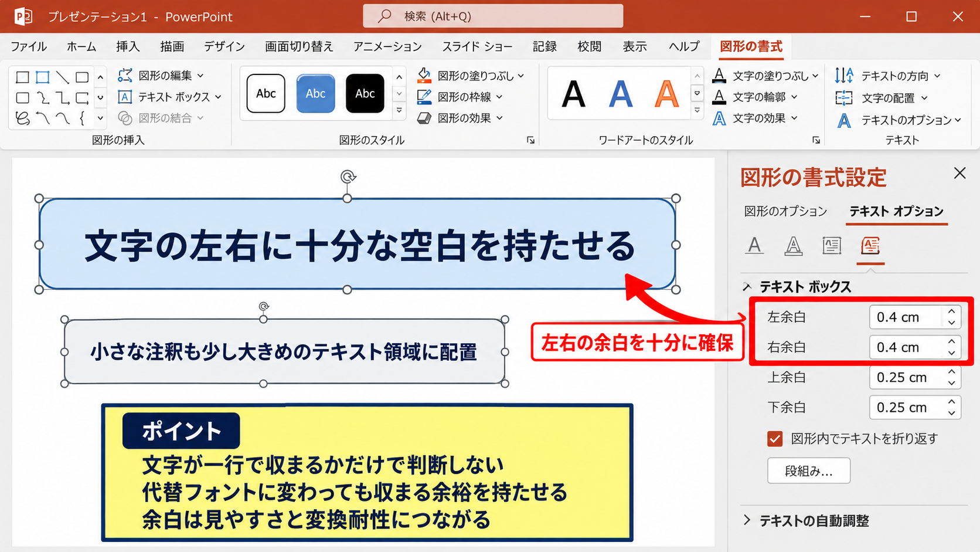Open the ファイル menu tab
The width and height of the screenshot is (980, 552).
[29, 46]
